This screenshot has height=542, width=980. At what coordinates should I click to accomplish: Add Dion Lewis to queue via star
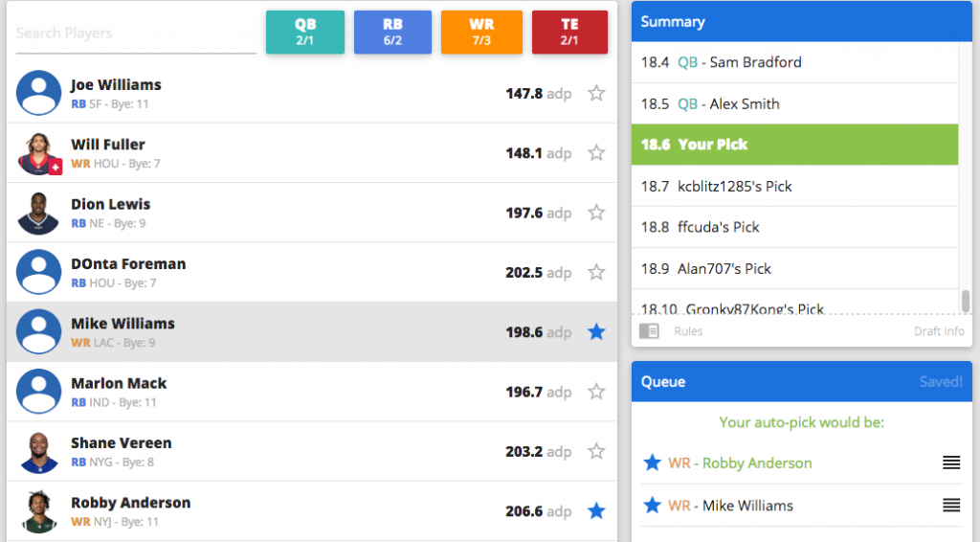coord(596,213)
